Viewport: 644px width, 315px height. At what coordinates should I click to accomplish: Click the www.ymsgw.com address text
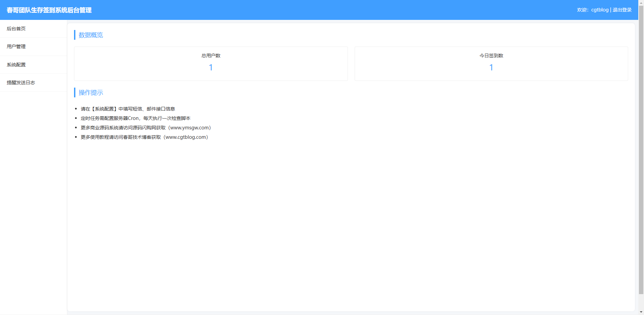click(x=190, y=128)
